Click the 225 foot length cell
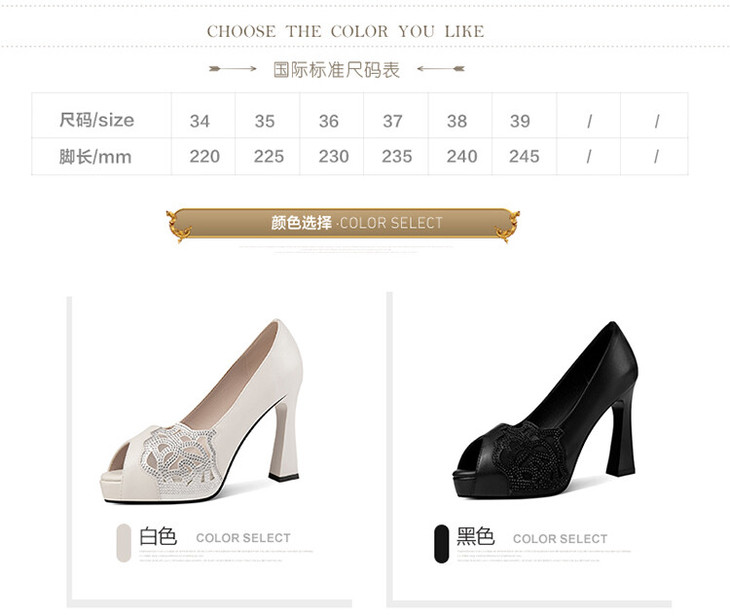This screenshot has height=616, width=730. pyautogui.click(x=269, y=156)
